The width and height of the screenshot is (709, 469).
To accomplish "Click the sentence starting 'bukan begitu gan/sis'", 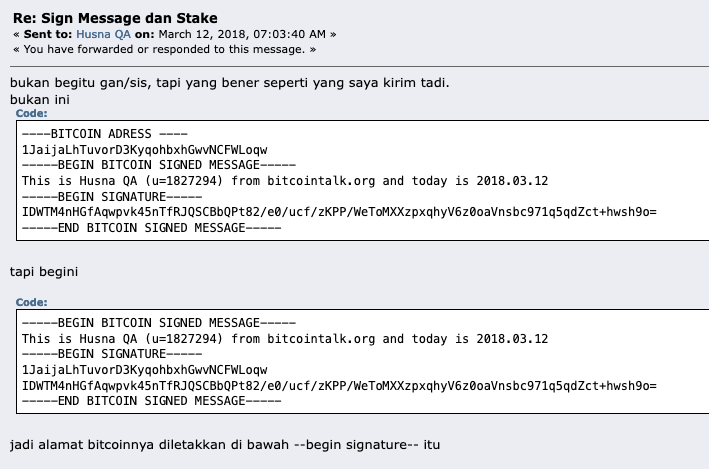I will pos(230,83).
